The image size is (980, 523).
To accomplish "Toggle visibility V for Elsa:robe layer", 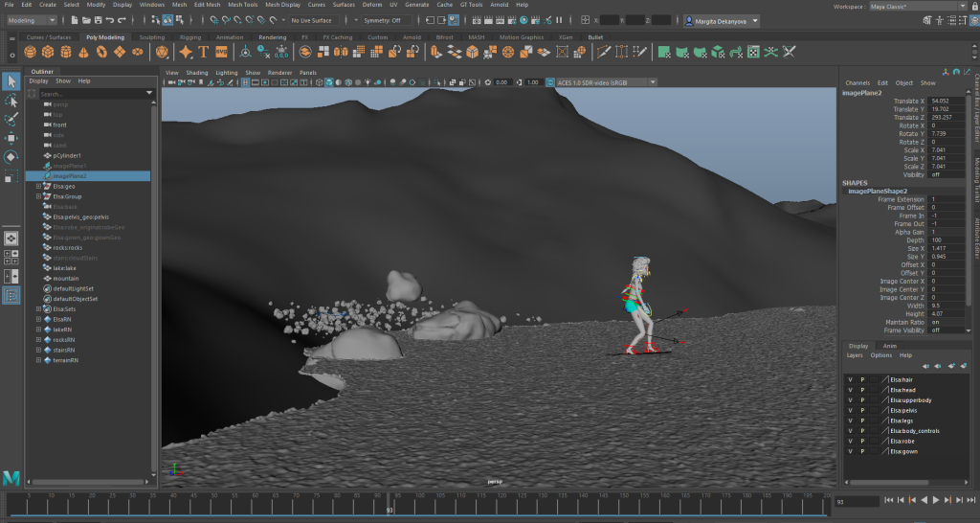I will [850, 441].
